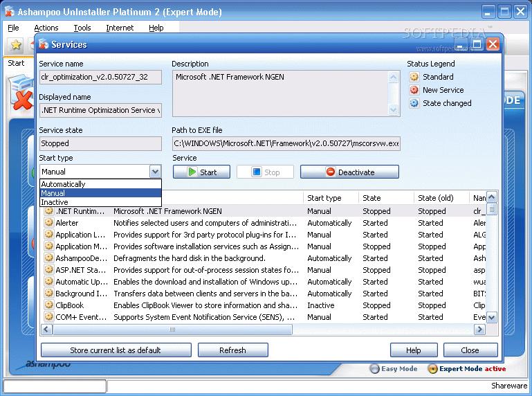Click the COM+ Event... service row icon

tap(49, 317)
